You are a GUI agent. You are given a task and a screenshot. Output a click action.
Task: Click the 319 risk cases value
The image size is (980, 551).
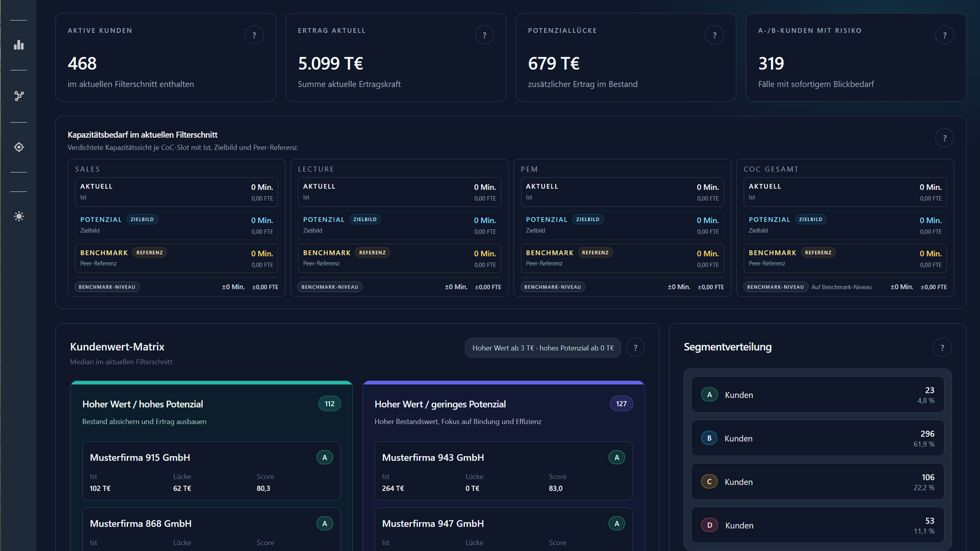click(x=771, y=64)
